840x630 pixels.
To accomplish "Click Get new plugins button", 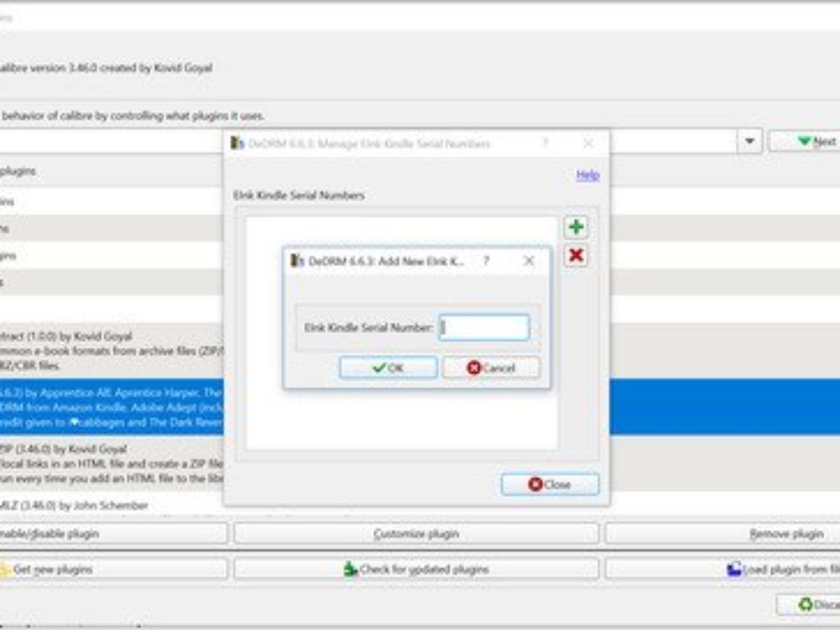I will click(113, 569).
